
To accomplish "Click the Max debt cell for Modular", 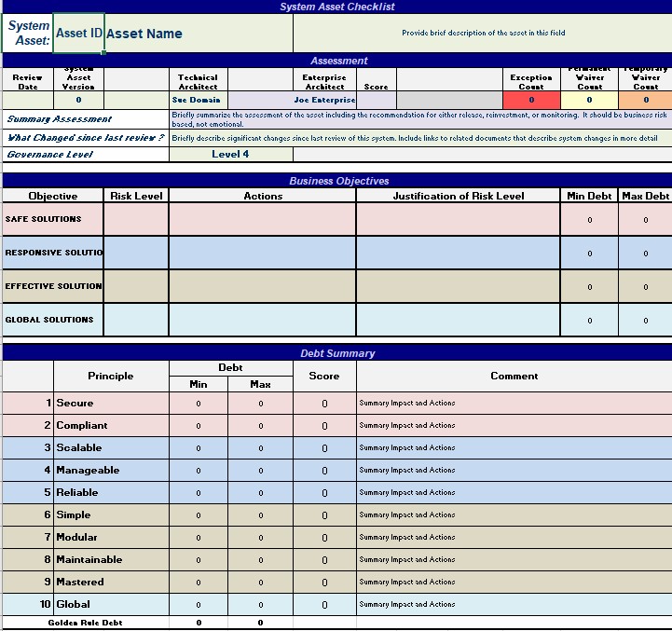I will pyautogui.click(x=260, y=538).
